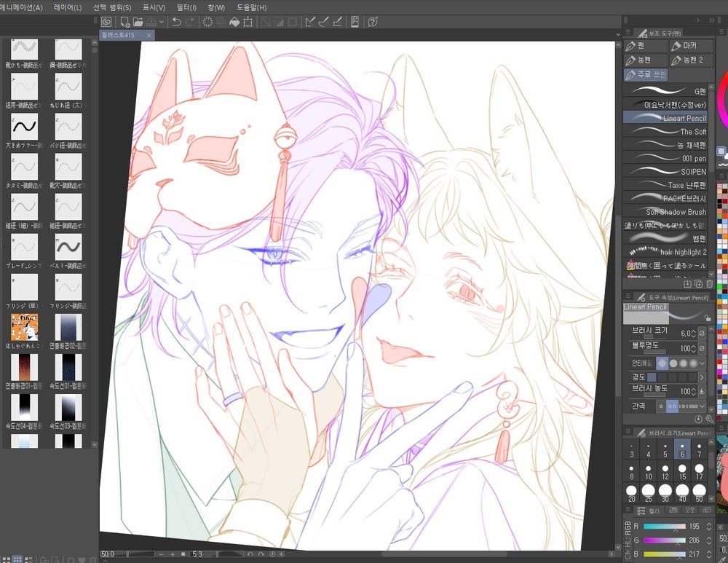Click the R value stepper arrows

(x=709, y=527)
